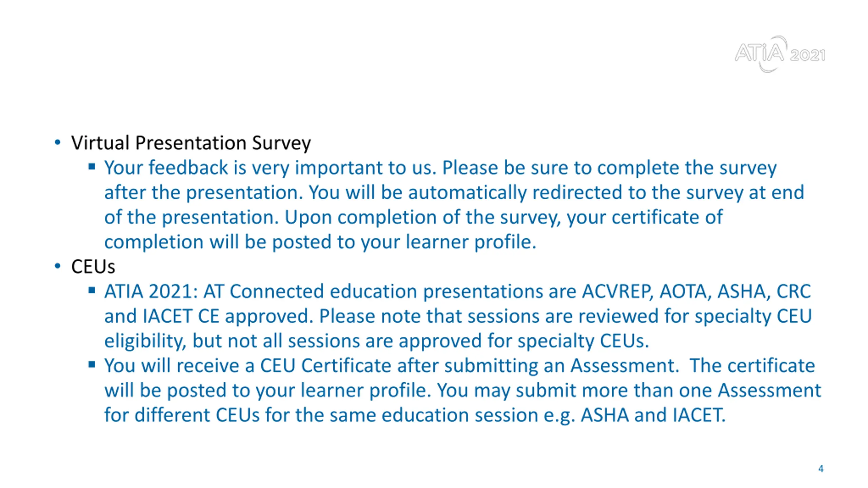Click the square bullet before 'ATIA 2021: AT Connected'
This screenshot has width=868, height=488.
point(92,290)
